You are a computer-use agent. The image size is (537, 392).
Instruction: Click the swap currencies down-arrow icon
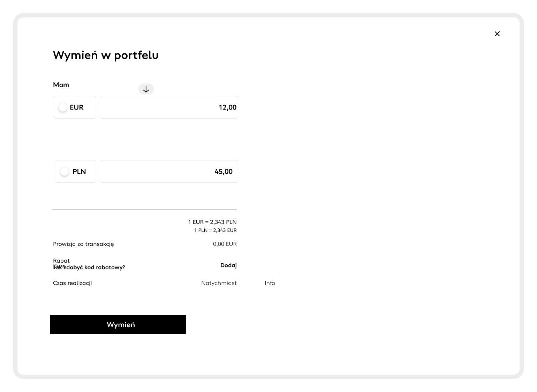(146, 89)
